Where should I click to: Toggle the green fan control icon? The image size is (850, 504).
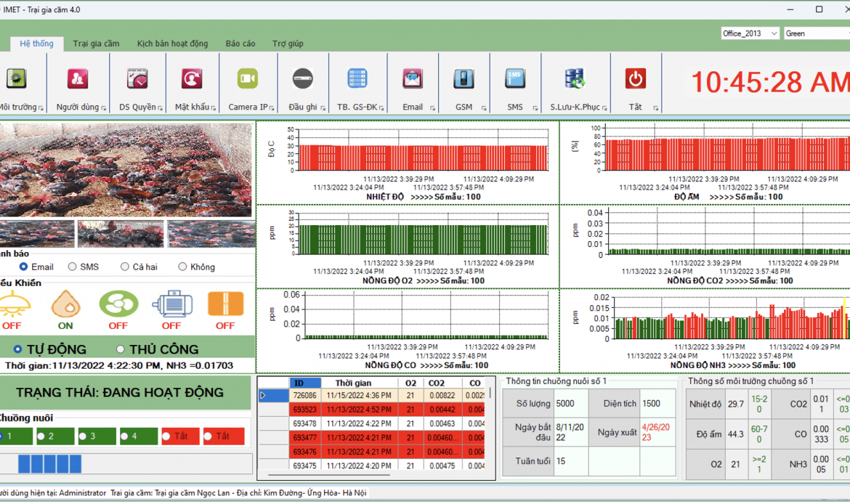coord(118,305)
